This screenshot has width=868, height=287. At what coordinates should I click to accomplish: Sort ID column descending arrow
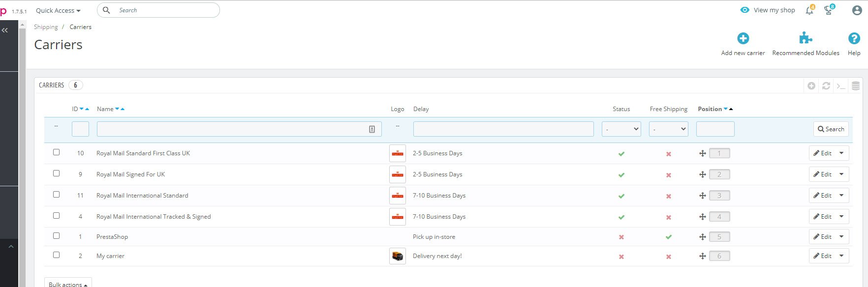tap(82, 109)
